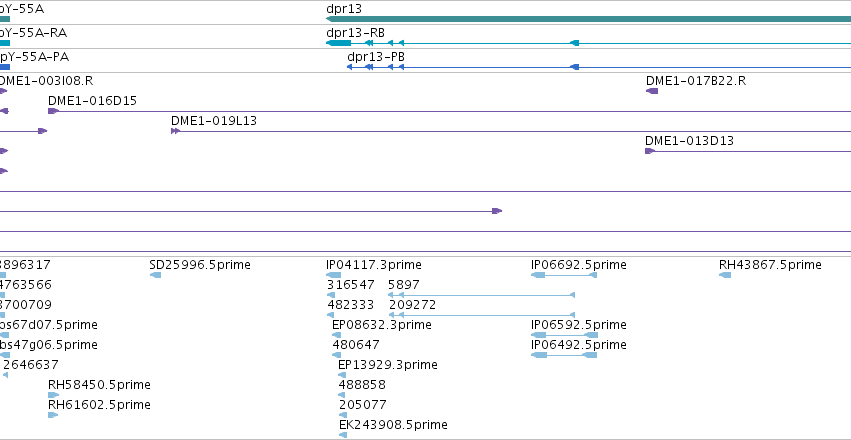Click the RH58450.5prime EST arrow

pyautogui.click(x=53, y=395)
